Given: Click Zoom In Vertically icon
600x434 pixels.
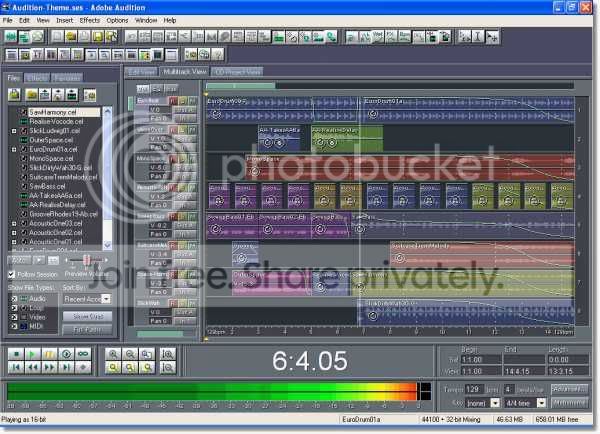Looking at the screenshot, I should (168, 354).
